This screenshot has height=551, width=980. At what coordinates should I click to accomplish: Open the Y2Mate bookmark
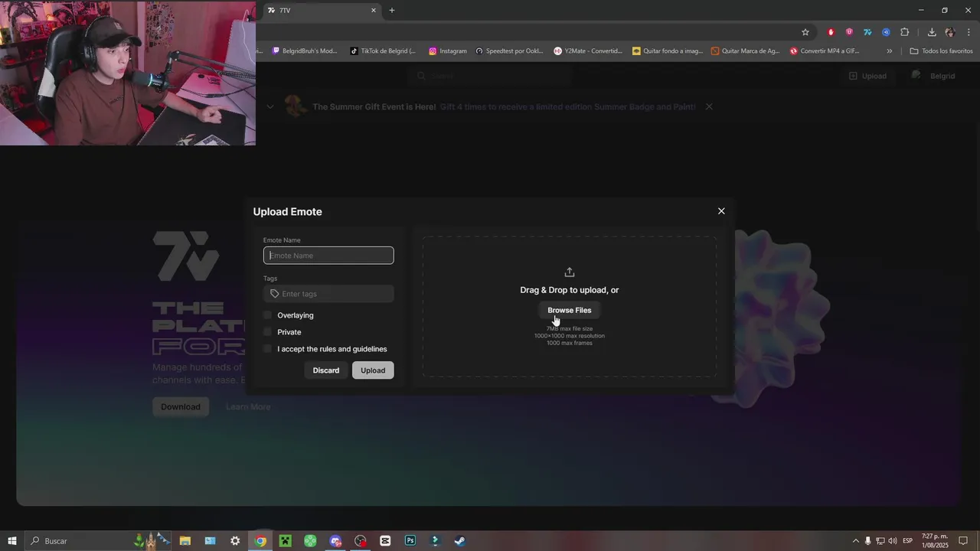point(588,51)
